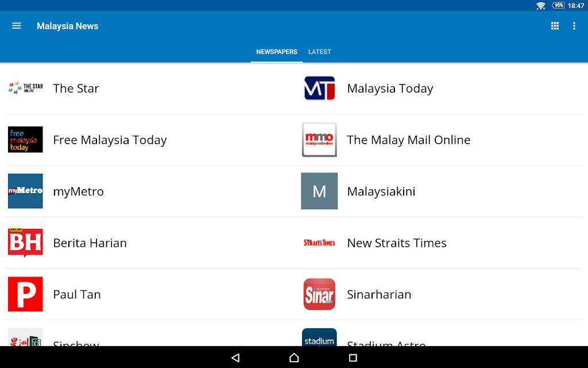588x368 pixels.
Task: Tap the Android back button
Action: [x=235, y=358]
